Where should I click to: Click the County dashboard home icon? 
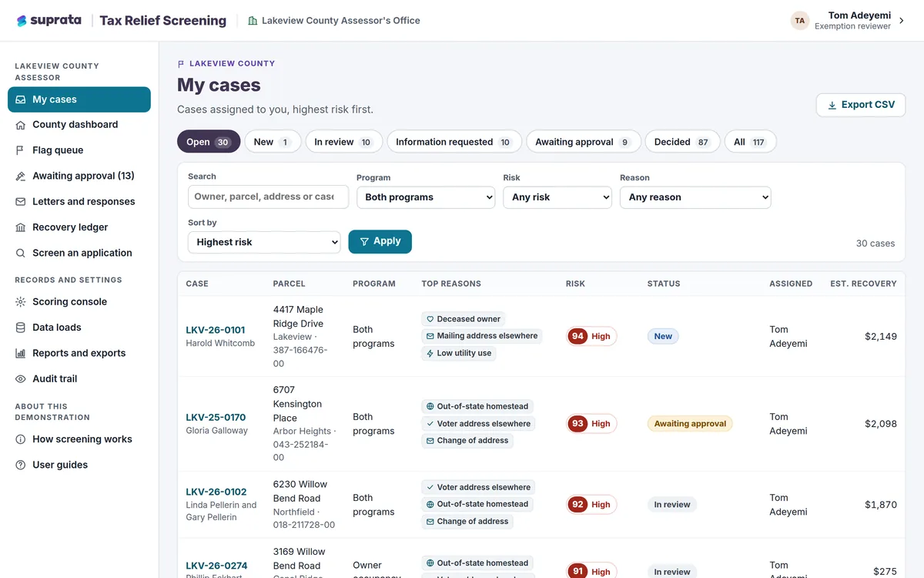tap(21, 125)
